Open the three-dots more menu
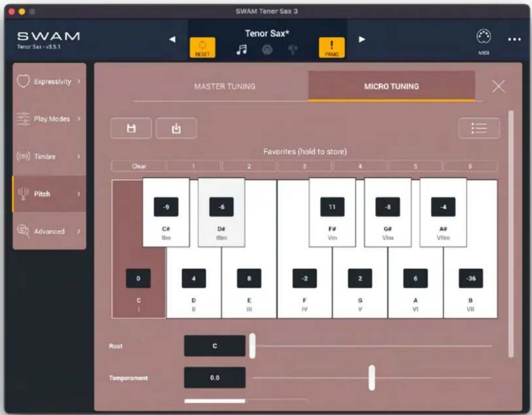 click(x=514, y=39)
